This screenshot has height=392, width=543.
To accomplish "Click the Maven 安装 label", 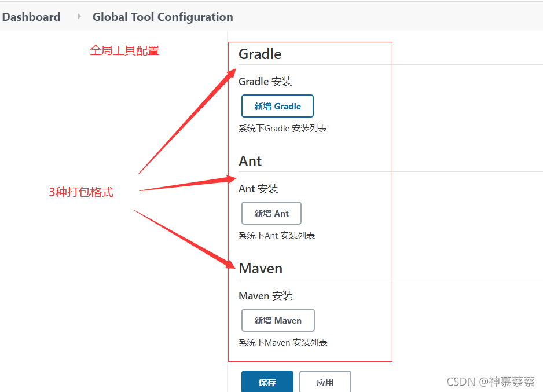I will click(x=266, y=296).
